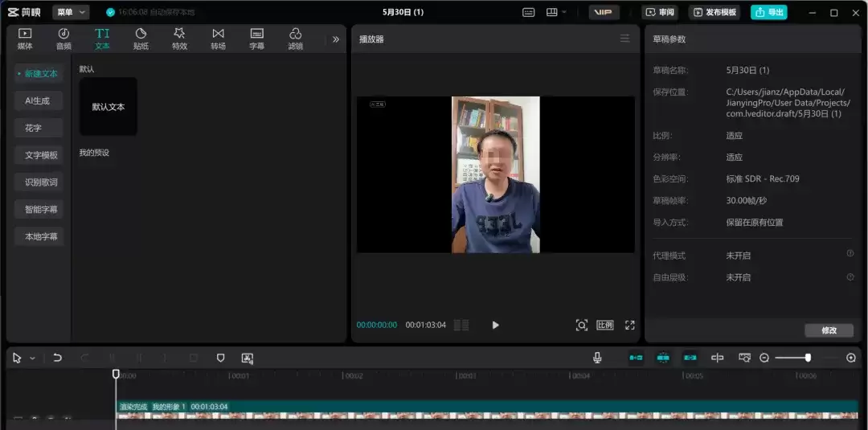Click the help icon next to 自由层级
The image size is (868, 430).
850,276
